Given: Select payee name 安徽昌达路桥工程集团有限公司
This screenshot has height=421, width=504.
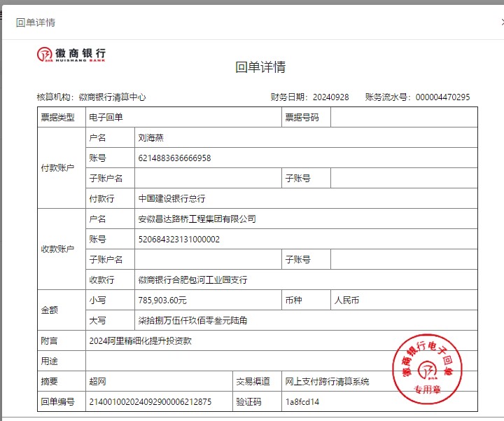Looking at the screenshot, I should tap(197, 219).
